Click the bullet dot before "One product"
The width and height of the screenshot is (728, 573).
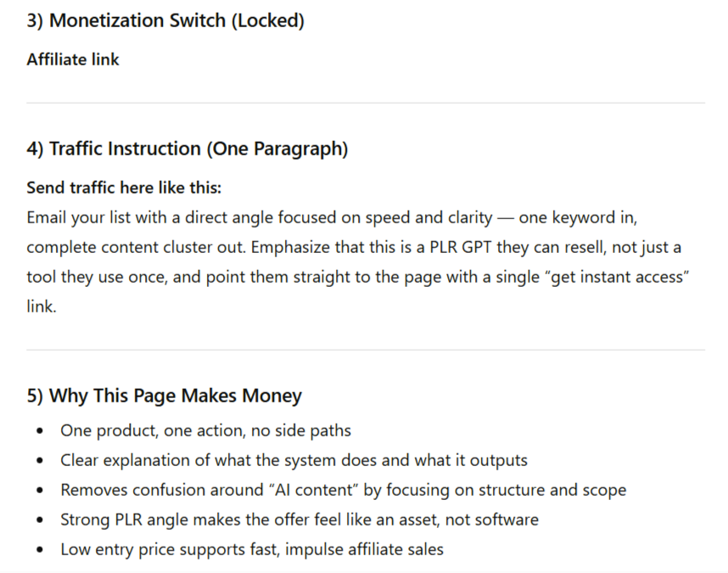tap(41, 431)
